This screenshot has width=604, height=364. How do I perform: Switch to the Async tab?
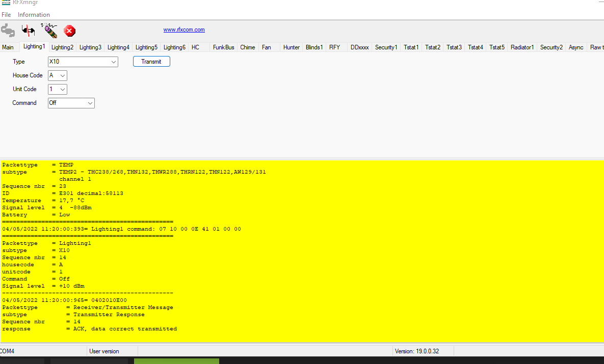coord(576,47)
